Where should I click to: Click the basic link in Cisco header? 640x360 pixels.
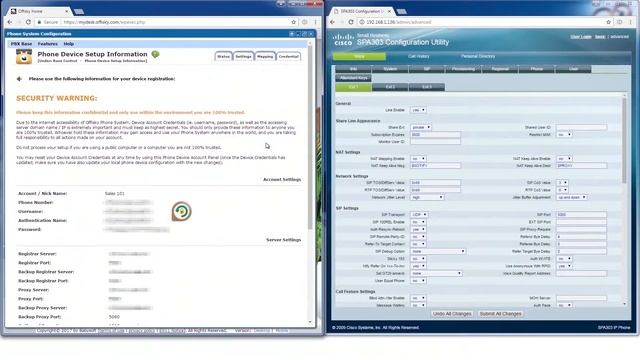600,37
